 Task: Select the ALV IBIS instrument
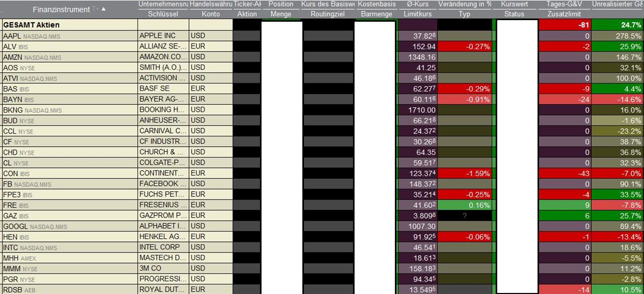click(x=69, y=47)
